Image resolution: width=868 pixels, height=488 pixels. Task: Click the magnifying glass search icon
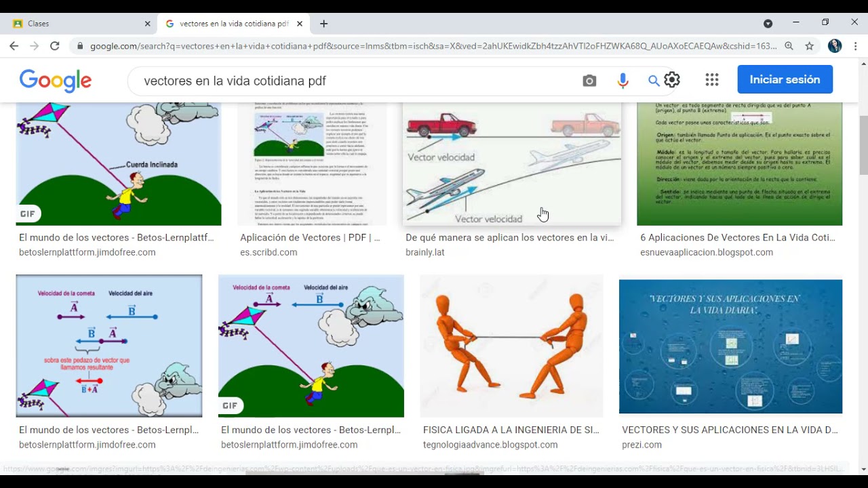click(653, 81)
